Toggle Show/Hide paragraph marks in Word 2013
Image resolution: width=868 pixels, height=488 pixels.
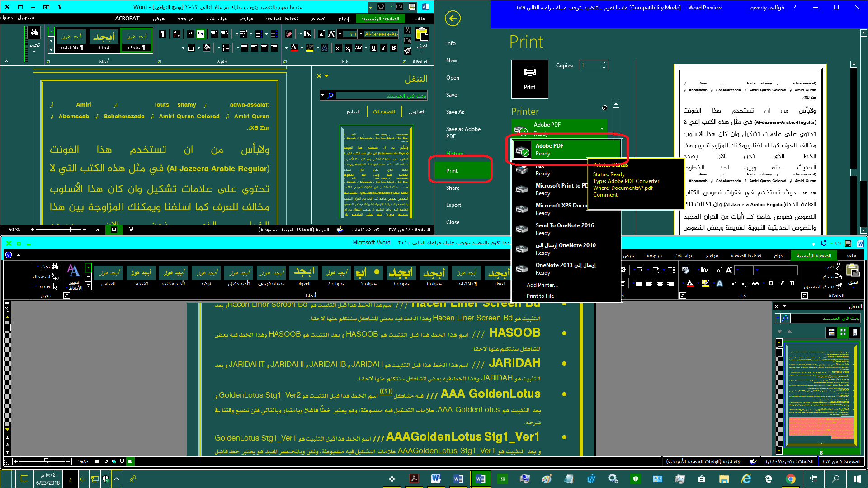[163, 34]
